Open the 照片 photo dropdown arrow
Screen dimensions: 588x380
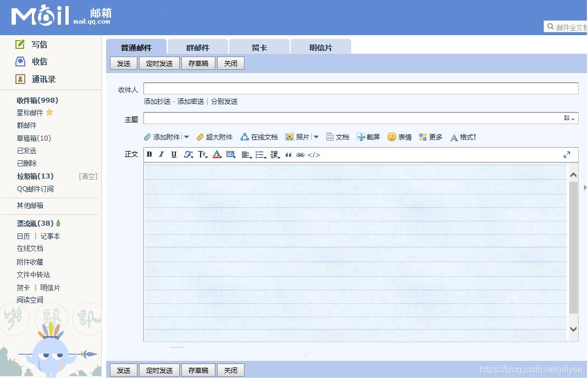tap(316, 137)
